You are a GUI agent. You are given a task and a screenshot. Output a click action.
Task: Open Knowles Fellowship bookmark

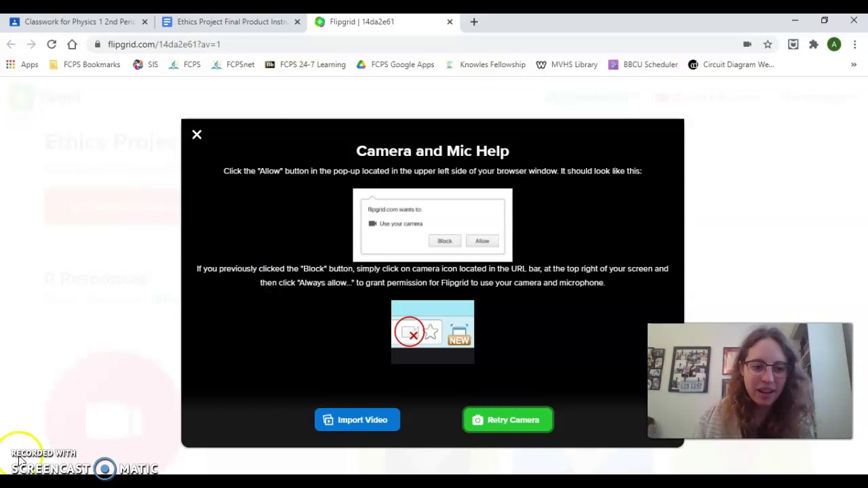click(486, 64)
